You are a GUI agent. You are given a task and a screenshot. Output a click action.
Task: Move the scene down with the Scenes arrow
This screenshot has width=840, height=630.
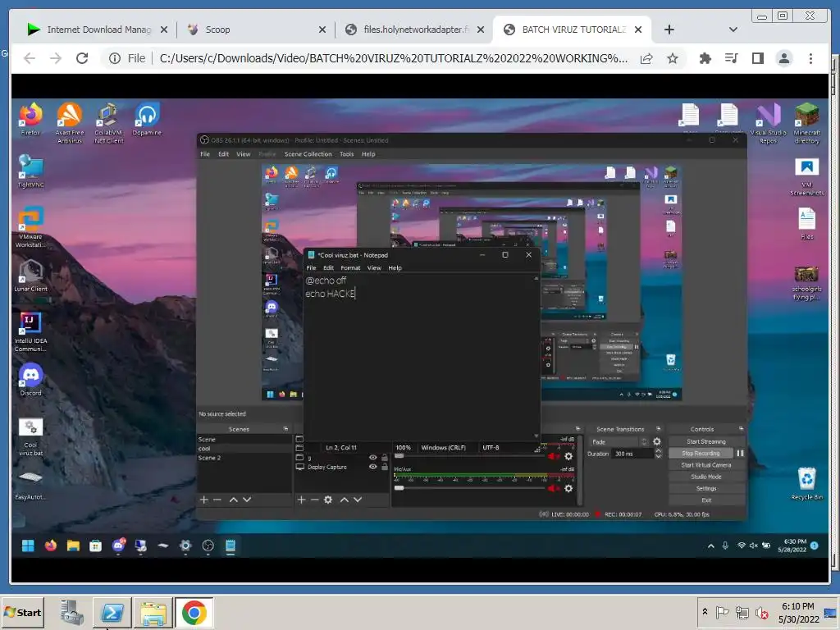[246, 500]
